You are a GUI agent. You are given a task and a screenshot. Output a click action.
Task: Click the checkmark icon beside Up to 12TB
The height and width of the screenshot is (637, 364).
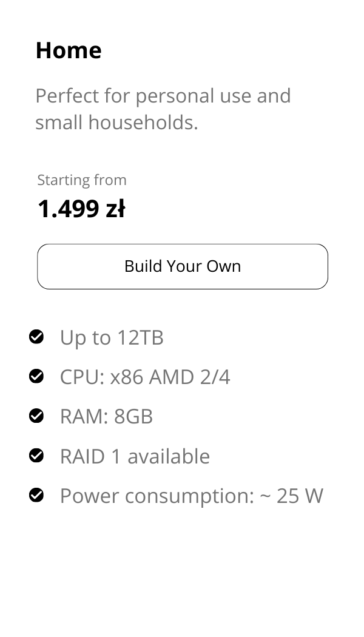(x=36, y=337)
